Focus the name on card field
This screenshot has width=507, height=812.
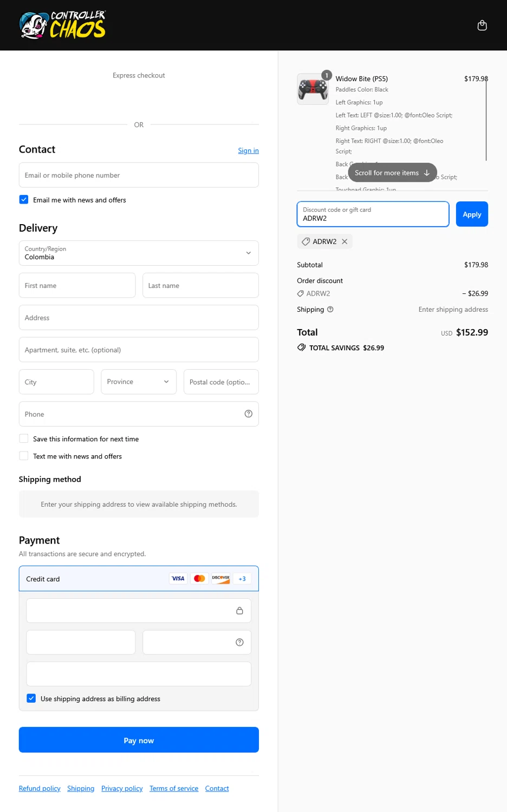coord(139,674)
